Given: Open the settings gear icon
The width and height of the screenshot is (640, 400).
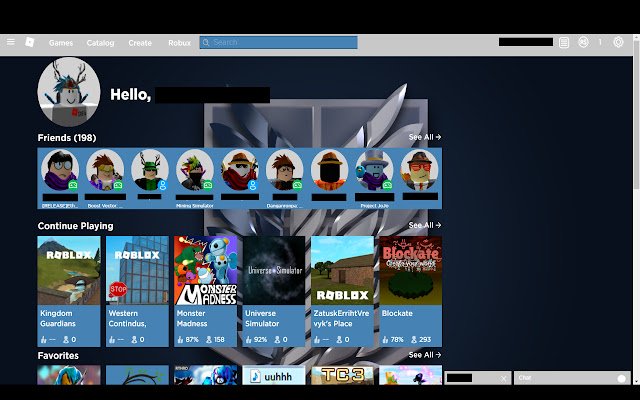Looking at the screenshot, I should (618, 42).
